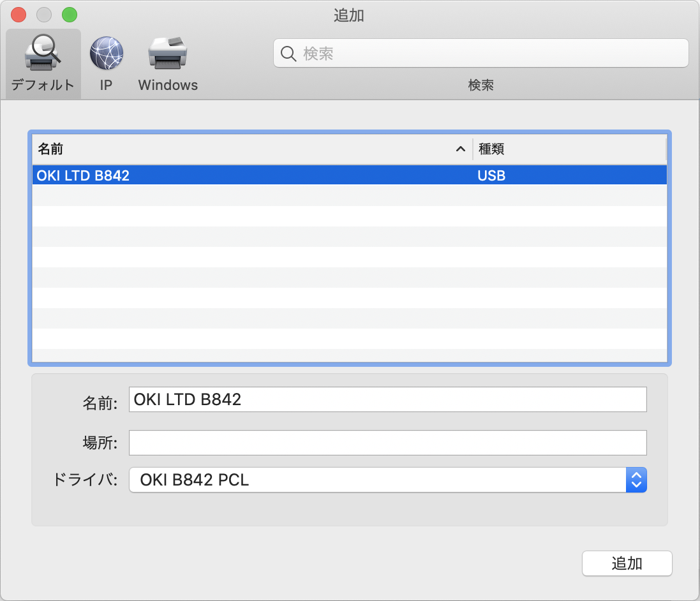The height and width of the screenshot is (601, 700).
Task: Click the USB type cell
Action: [491, 175]
